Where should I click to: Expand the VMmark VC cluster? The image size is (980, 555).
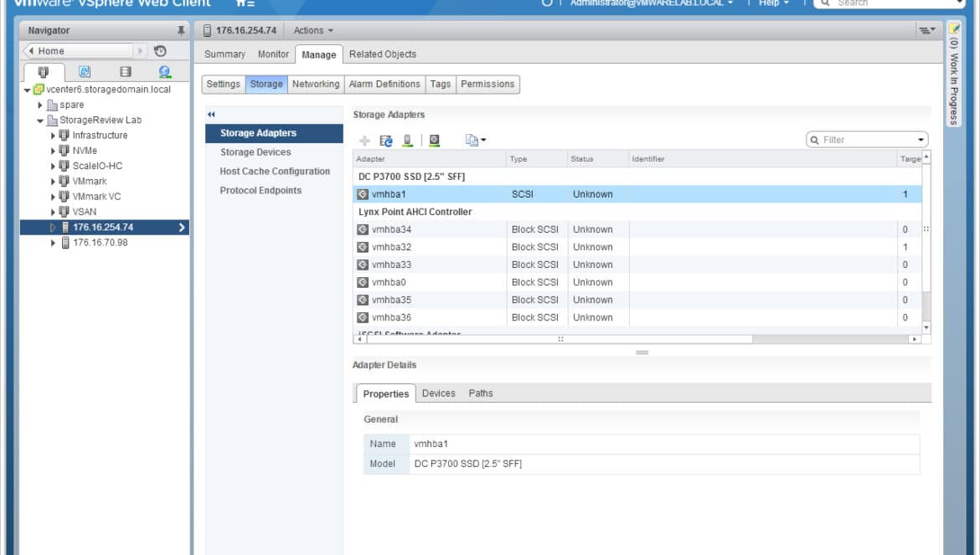point(53,197)
